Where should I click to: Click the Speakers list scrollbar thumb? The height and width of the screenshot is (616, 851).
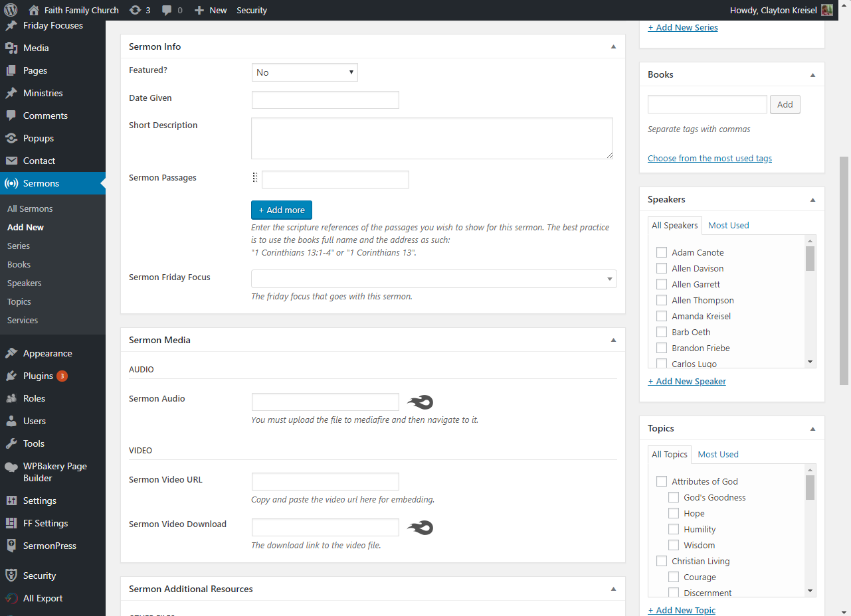point(810,258)
